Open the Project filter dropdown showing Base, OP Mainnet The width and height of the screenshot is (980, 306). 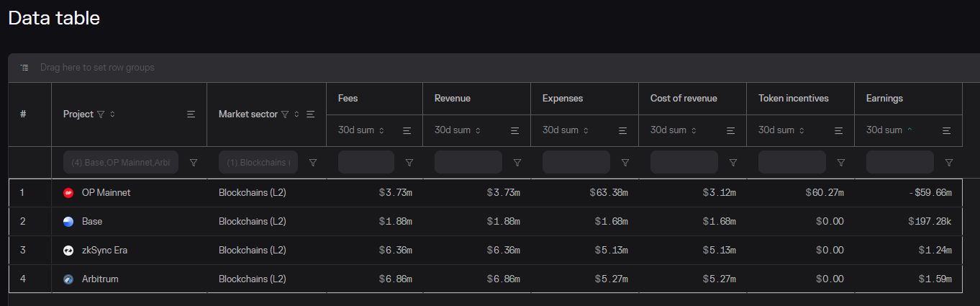pos(120,163)
